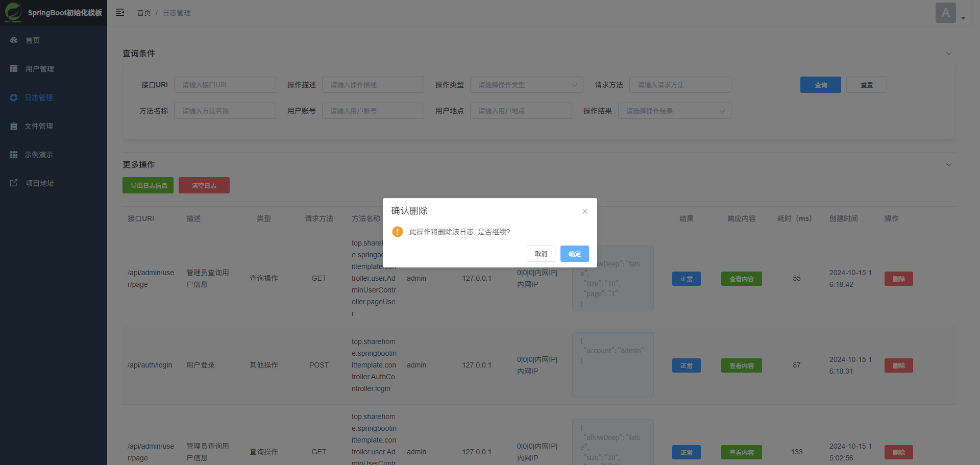Focus the 用户账号 input field
The height and width of the screenshot is (465, 980).
373,111
